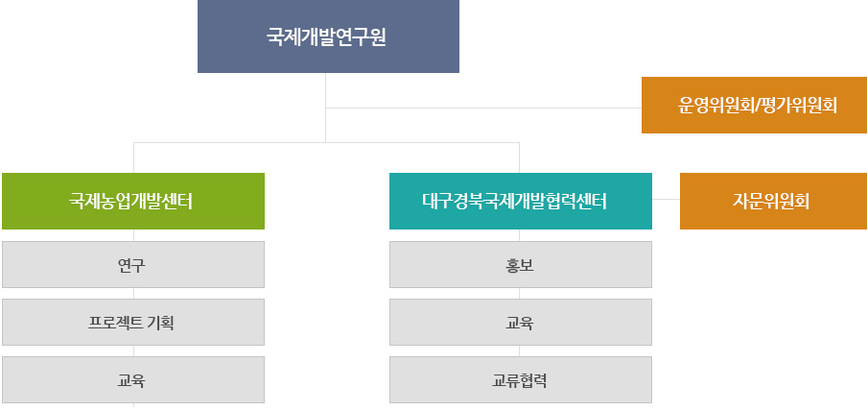This screenshot has height=411, width=868.
Task: Click horizontal branch line joining both centers
Action: click(x=327, y=143)
